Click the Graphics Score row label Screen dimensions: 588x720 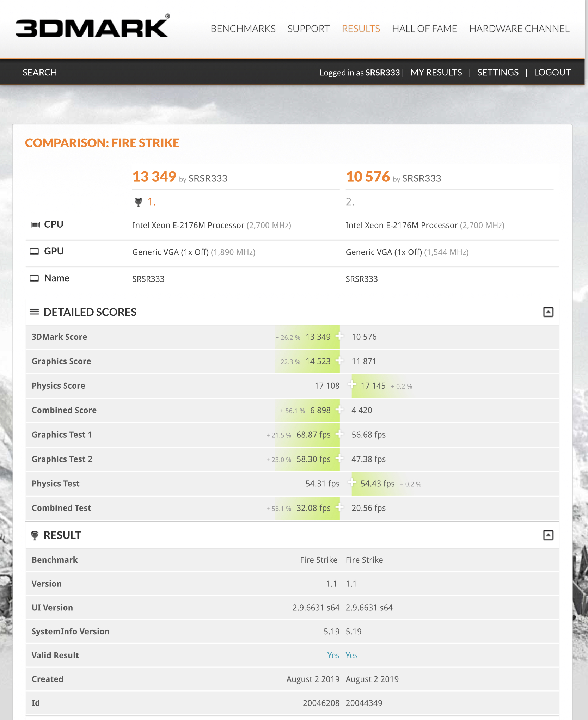[x=61, y=361]
